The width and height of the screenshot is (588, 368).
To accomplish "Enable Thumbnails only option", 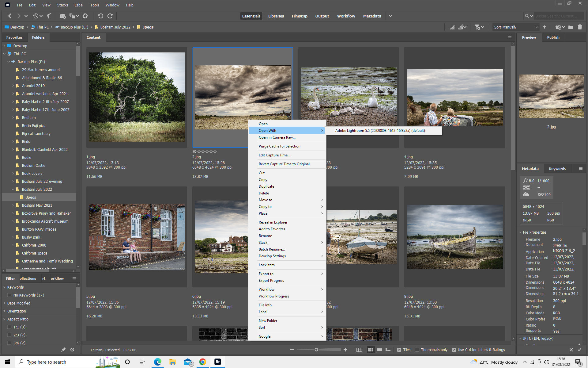I will coord(417,350).
